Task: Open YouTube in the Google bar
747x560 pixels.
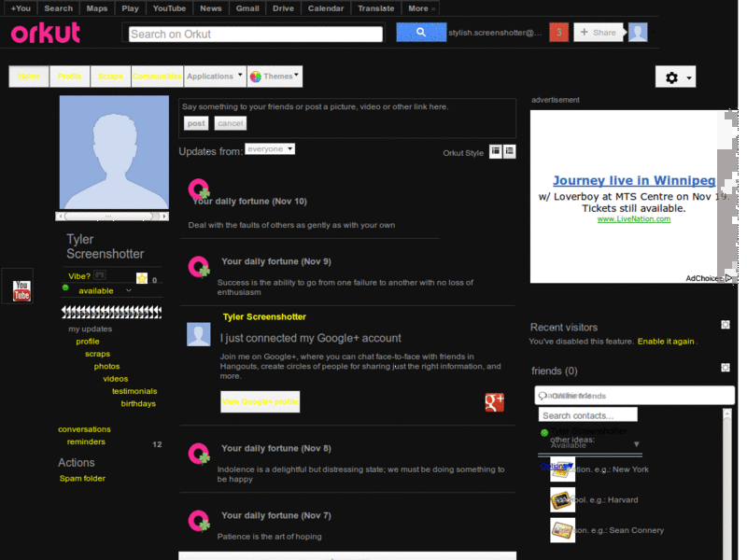Action: [x=169, y=8]
